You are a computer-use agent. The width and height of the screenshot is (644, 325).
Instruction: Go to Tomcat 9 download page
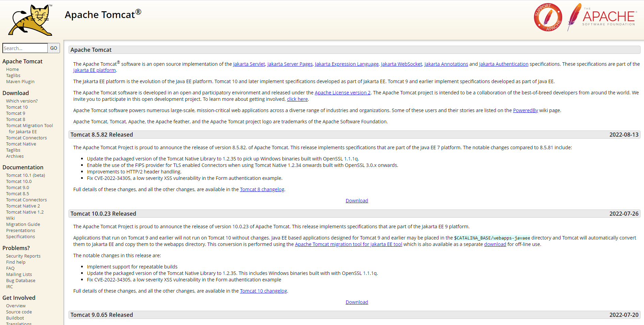point(16,113)
